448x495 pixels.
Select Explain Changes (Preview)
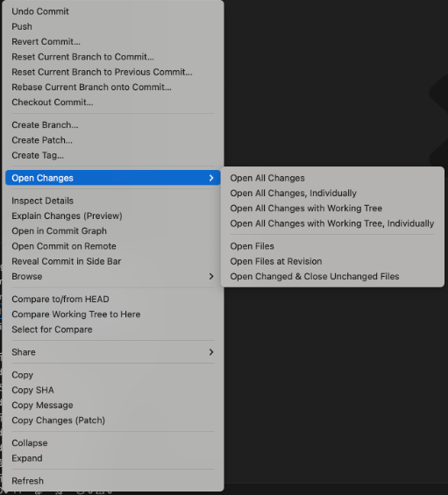click(67, 216)
